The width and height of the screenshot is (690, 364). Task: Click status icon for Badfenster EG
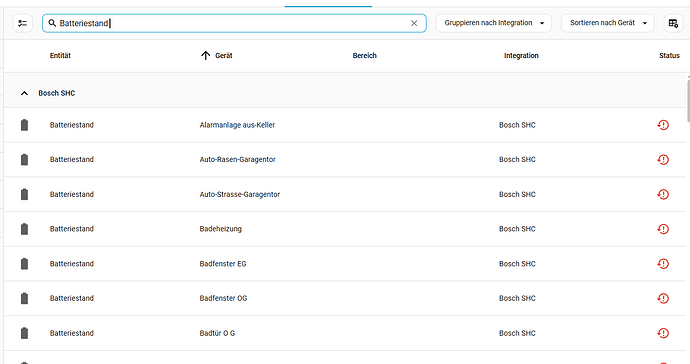coord(663,264)
